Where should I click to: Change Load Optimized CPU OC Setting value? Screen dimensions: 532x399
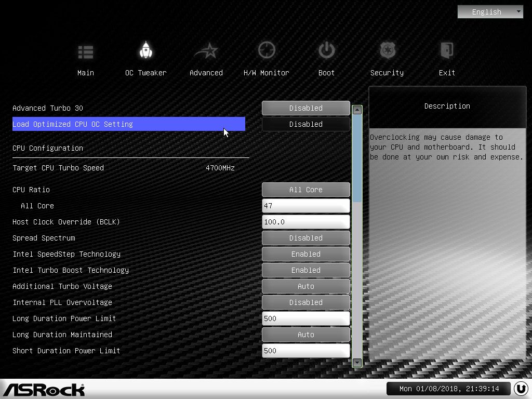click(x=305, y=124)
